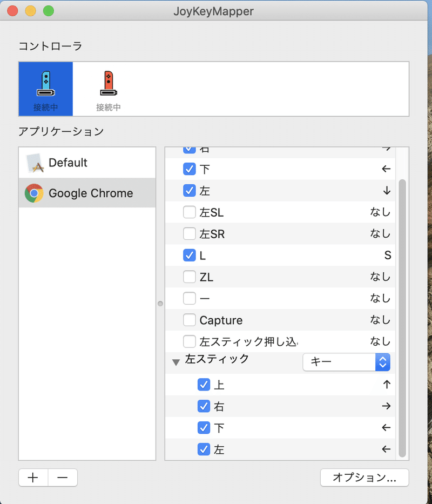
Task: Enable the minus button checkbox
Action: click(190, 298)
